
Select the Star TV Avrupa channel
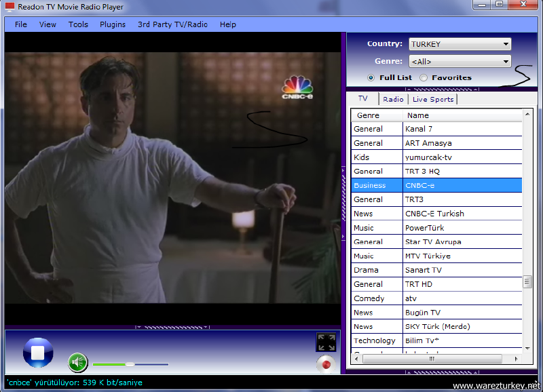pos(436,242)
